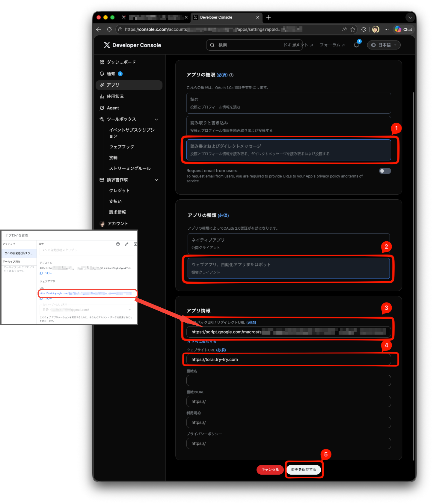Click the browser back arrow
Image resolution: width=433 pixels, height=504 pixels.
click(99, 29)
